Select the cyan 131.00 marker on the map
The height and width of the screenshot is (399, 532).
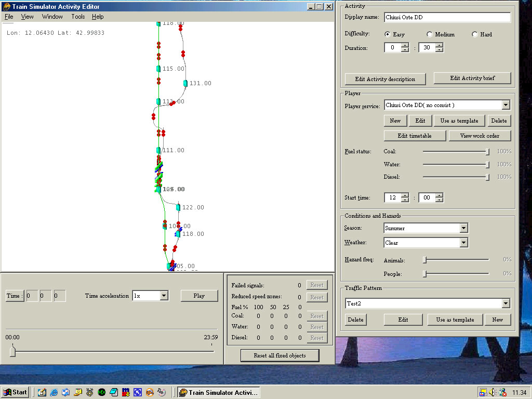tap(185, 83)
